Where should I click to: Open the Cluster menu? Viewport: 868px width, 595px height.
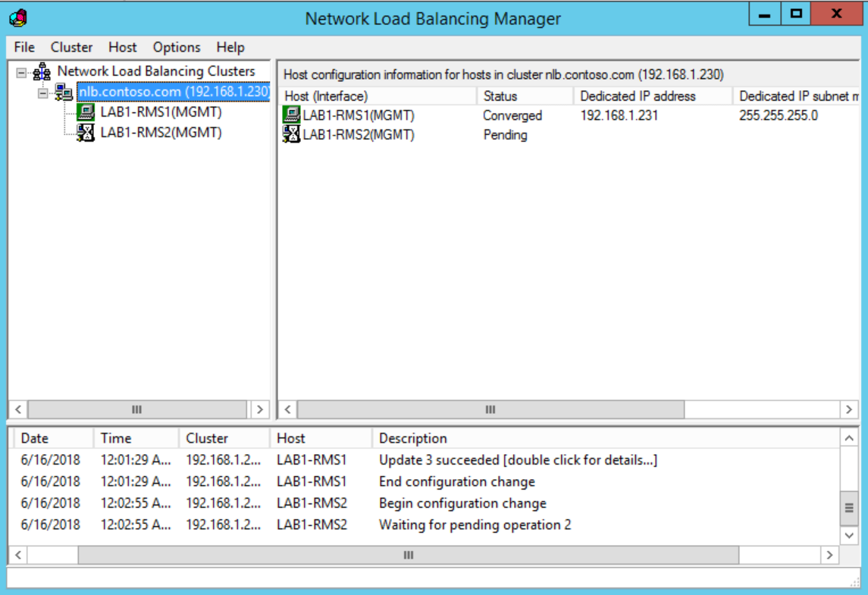72,47
